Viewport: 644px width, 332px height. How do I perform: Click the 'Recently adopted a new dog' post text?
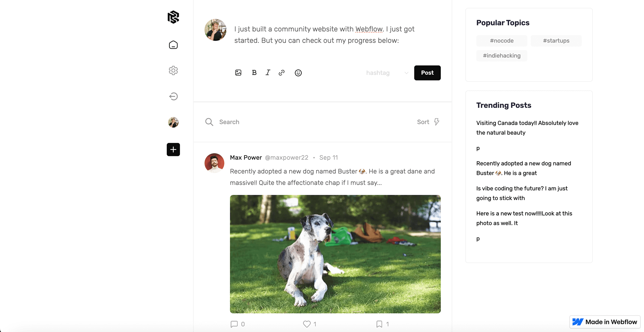pos(332,177)
